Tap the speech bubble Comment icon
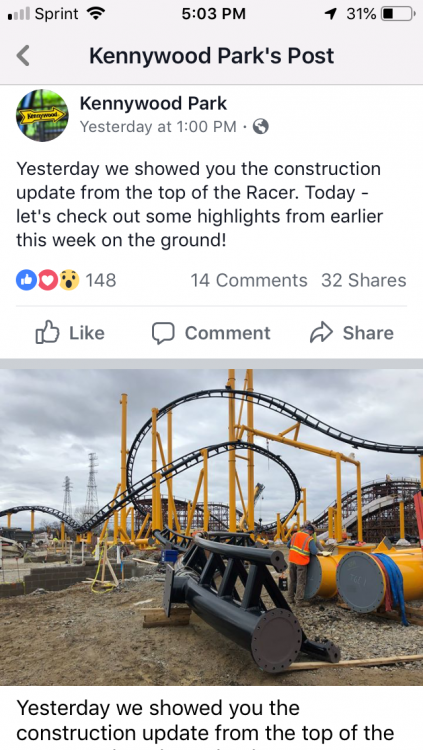Viewport: 423px width, 750px height. [x=163, y=333]
